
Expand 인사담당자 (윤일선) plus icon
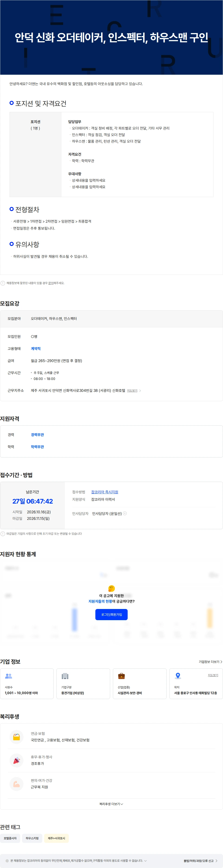pyautogui.click(x=125, y=513)
